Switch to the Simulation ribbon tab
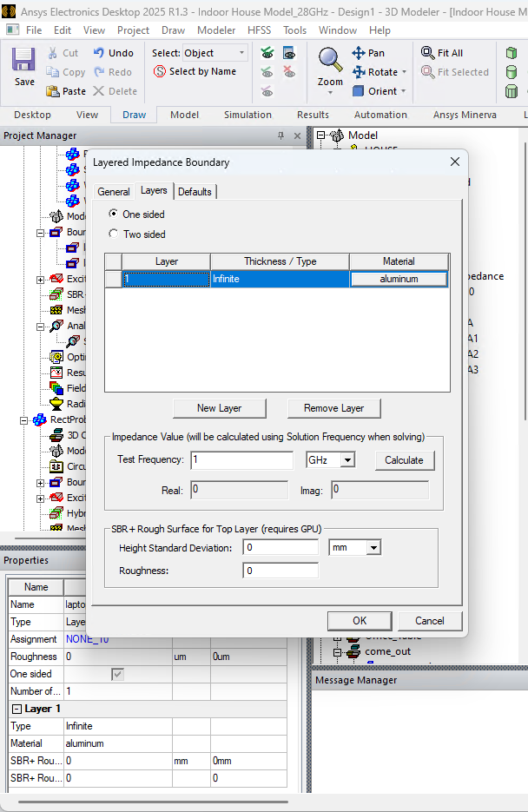Screen dimensions: 528x812 (x=247, y=115)
